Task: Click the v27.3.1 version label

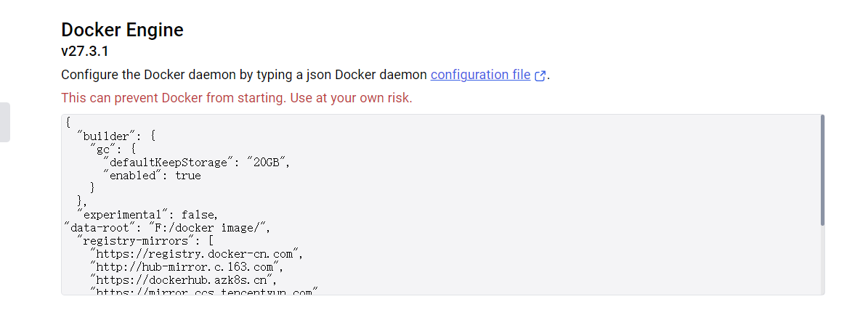Action: 85,52
